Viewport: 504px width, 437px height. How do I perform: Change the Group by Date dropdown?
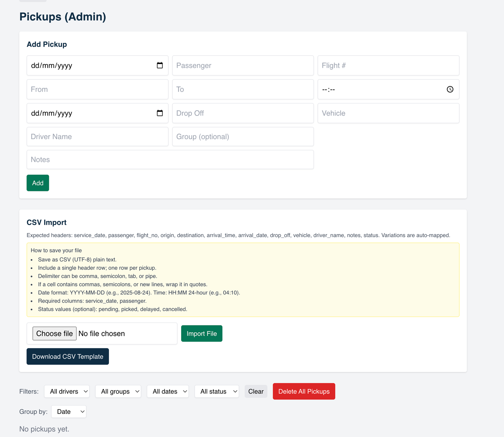69,411
